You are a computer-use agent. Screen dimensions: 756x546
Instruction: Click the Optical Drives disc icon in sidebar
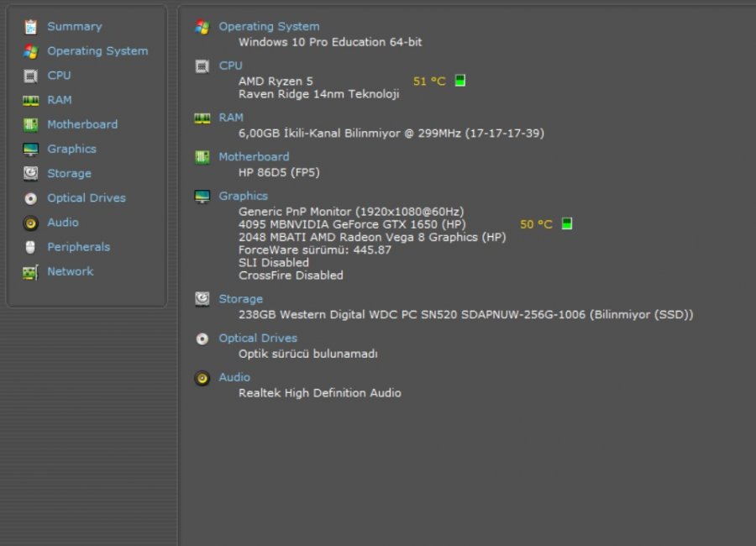point(30,198)
